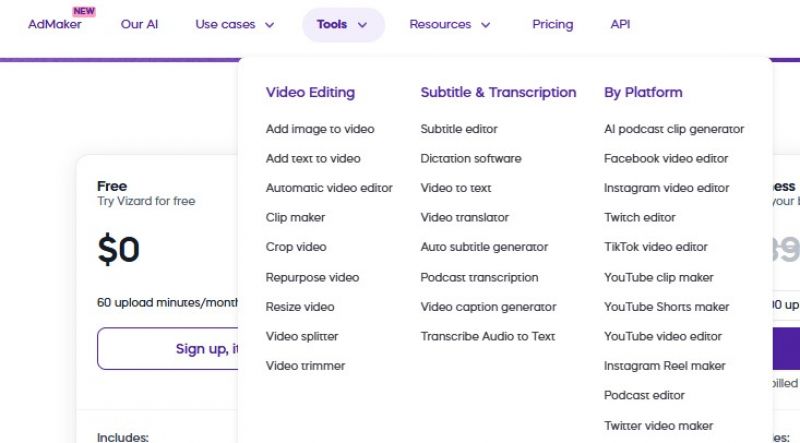Image resolution: width=800 pixels, height=443 pixels.
Task: Go to the Pricing page
Action: [553, 24]
